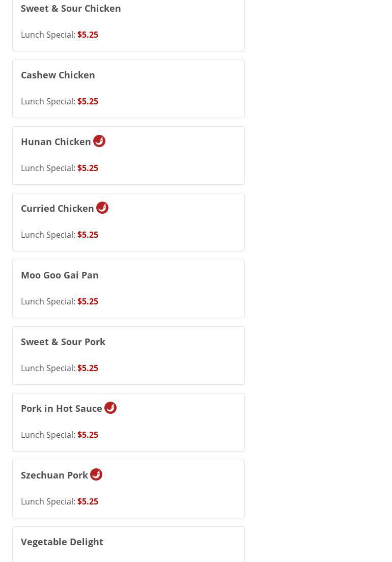Click the chili icon by Pork in Hot Sauce

pos(110,408)
